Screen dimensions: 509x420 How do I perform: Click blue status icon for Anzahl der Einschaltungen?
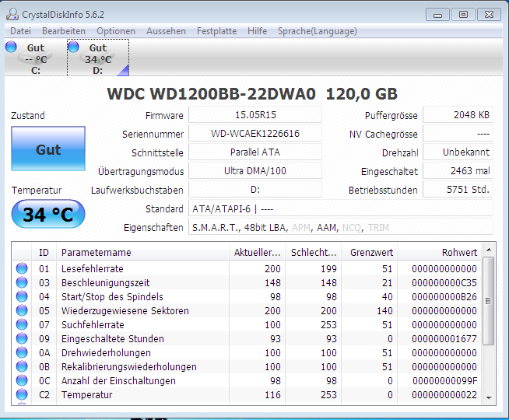(x=22, y=380)
